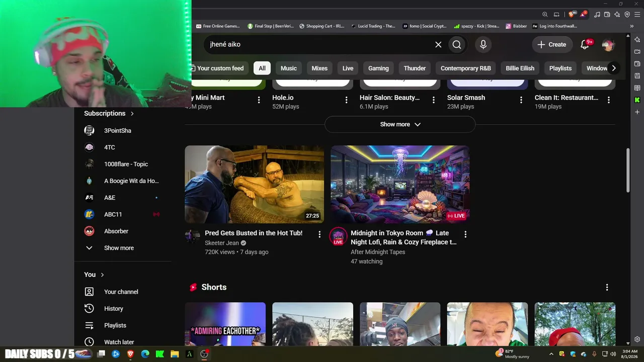
Task: Open volume control in system tray
Action: pos(613,354)
